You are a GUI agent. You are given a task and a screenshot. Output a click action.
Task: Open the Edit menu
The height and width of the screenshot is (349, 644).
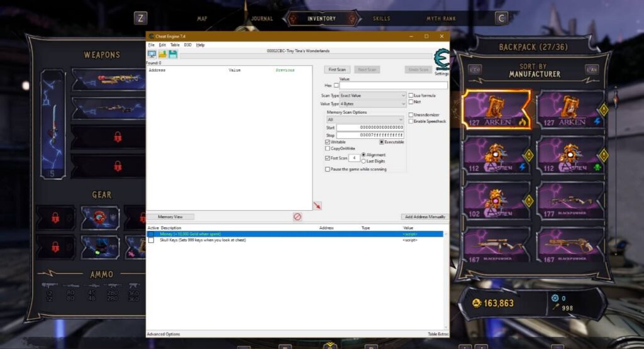point(163,45)
